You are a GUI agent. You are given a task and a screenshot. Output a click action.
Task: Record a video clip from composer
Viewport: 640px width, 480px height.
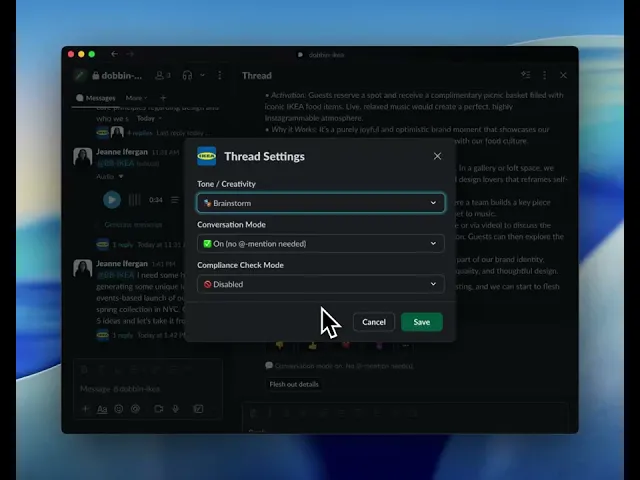158,409
